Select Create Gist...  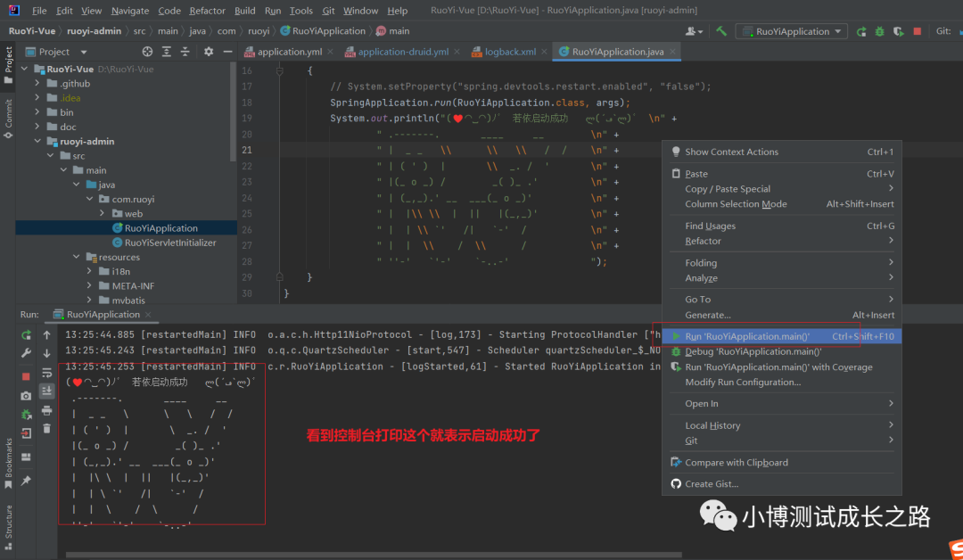point(782,484)
